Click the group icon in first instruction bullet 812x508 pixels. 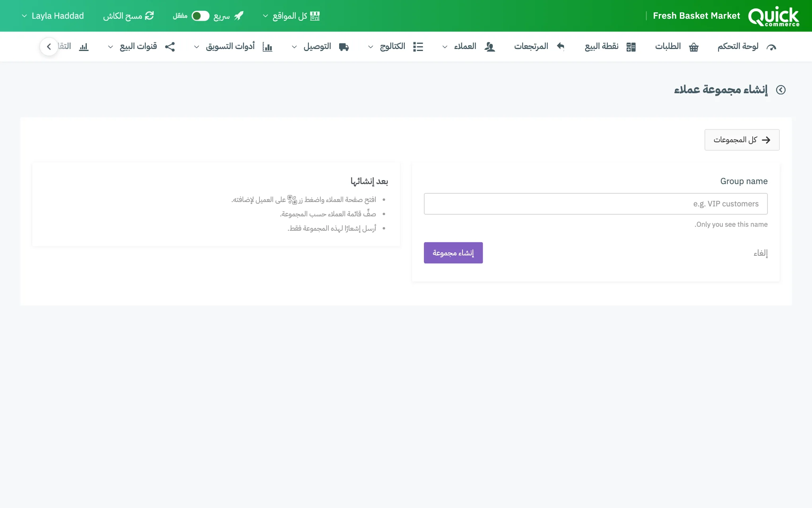click(292, 200)
